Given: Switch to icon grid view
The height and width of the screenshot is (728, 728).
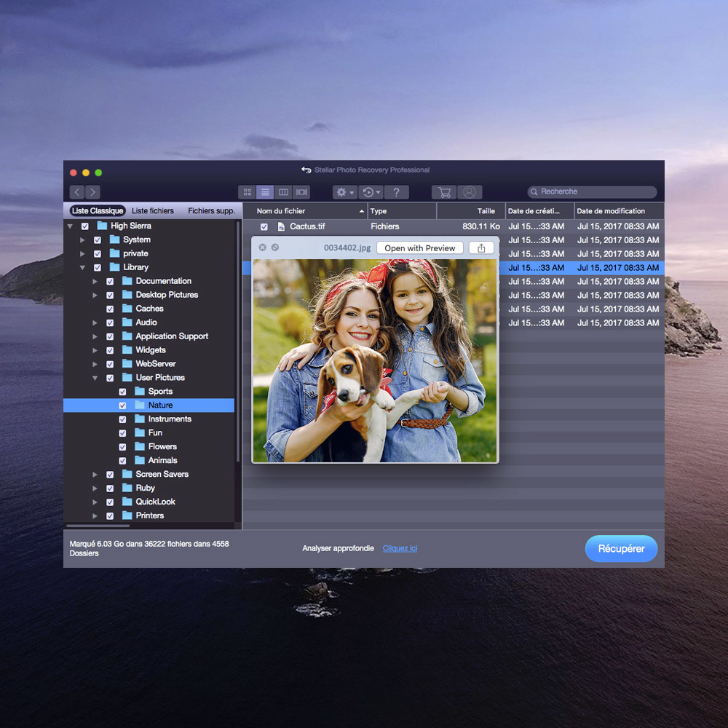Looking at the screenshot, I should coord(248,192).
